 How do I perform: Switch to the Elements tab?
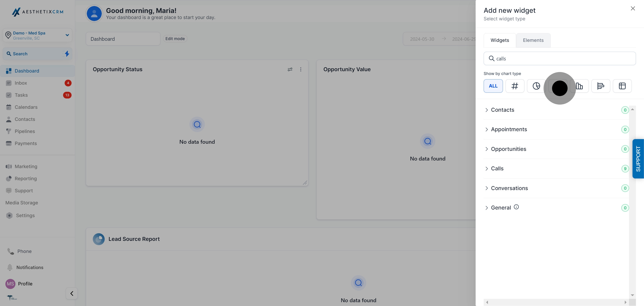[533, 40]
